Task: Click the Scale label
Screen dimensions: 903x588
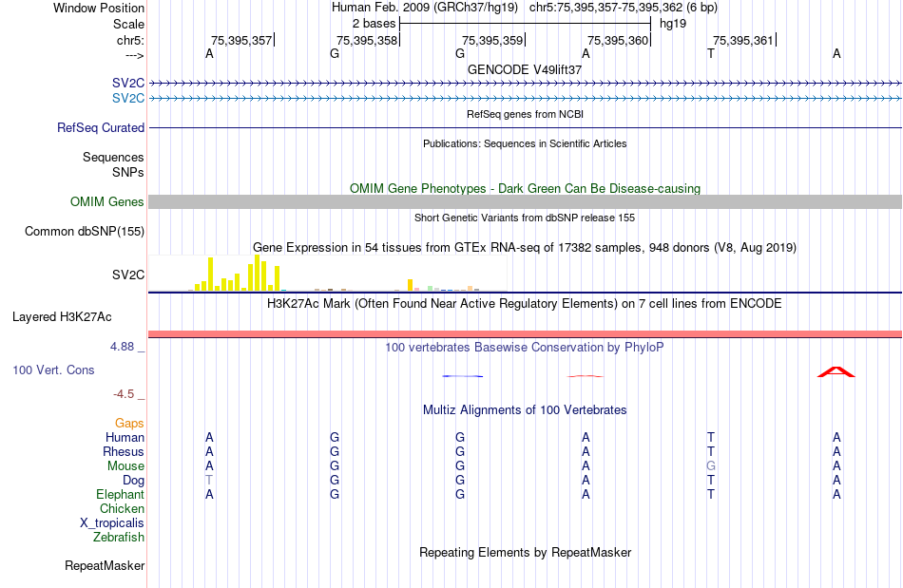Action: click(128, 24)
